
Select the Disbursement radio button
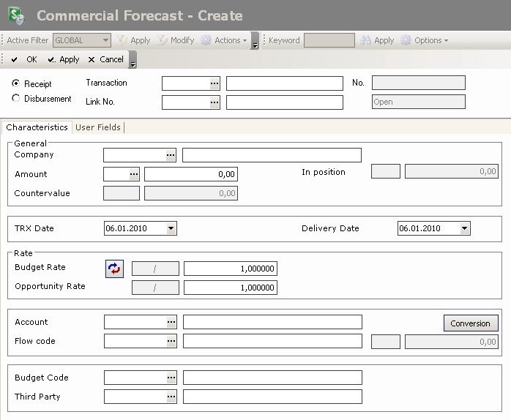[16, 98]
